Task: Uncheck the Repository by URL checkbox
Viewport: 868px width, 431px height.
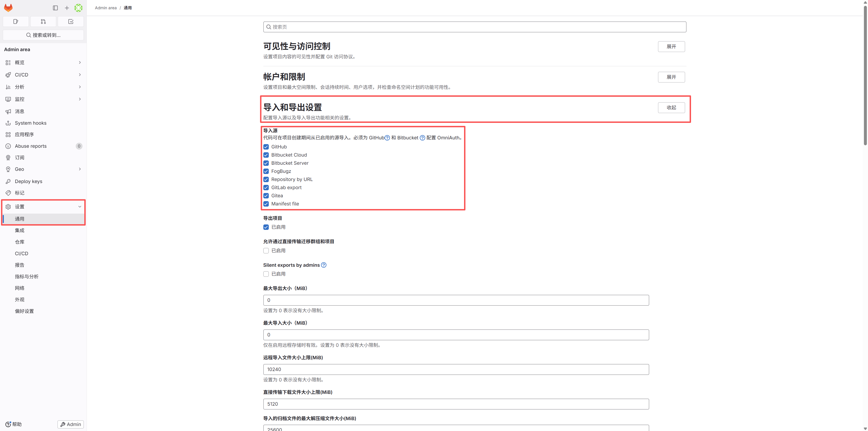Action: point(266,179)
